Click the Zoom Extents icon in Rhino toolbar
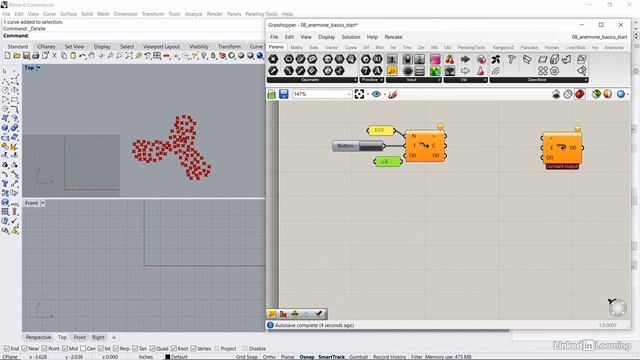 coord(129,56)
